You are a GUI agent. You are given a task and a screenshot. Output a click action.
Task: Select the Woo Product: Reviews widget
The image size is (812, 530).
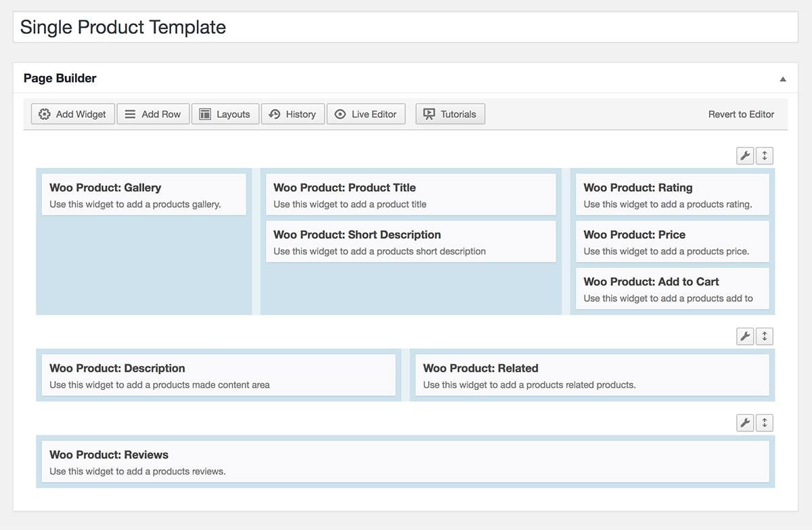[405, 462]
